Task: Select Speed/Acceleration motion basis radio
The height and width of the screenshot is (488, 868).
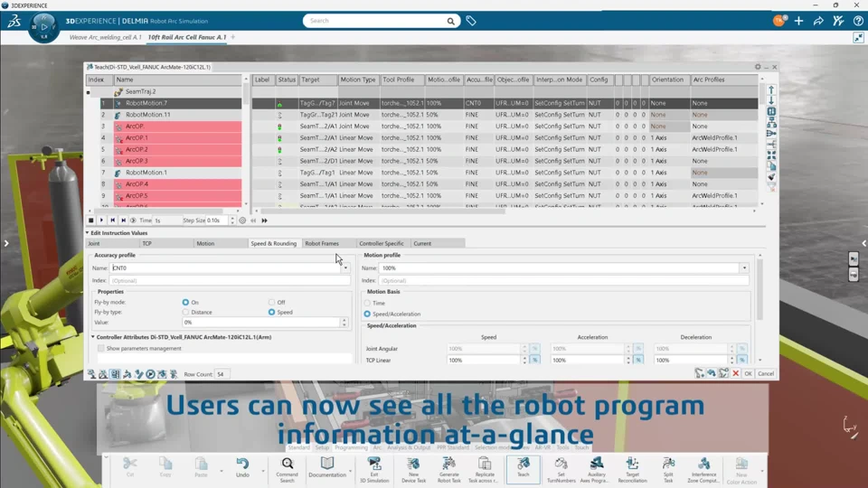Action: coord(367,314)
